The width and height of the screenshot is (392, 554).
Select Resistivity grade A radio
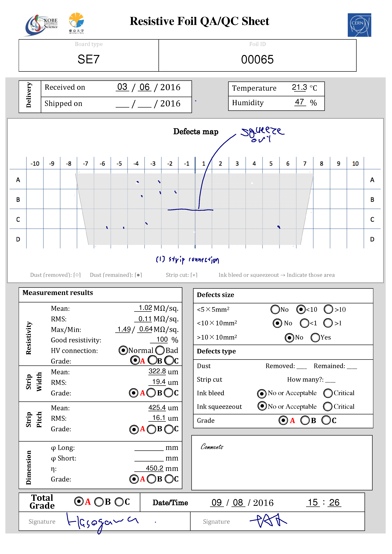(x=135, y=360)
